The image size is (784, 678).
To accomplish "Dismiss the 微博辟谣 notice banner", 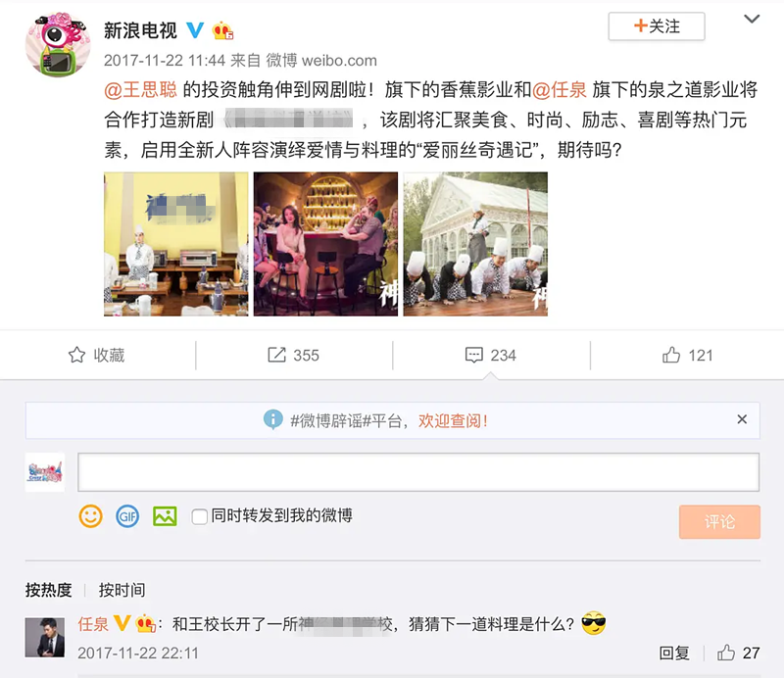I will [x=742, y=419].
